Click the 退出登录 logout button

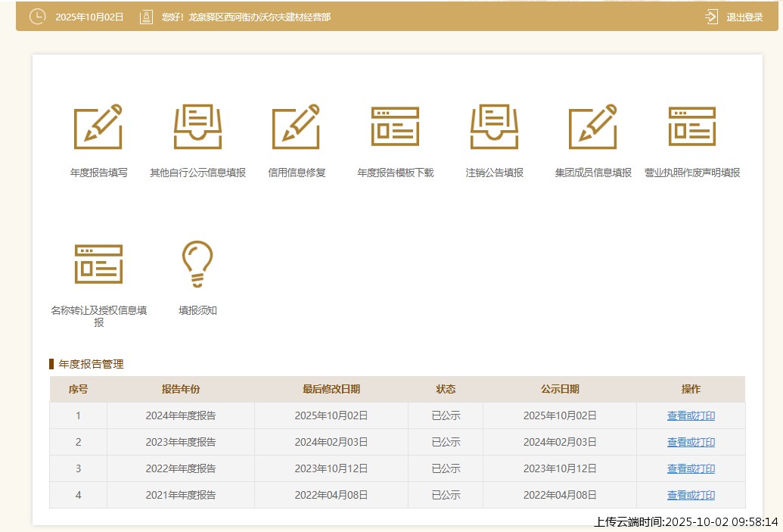735,17
